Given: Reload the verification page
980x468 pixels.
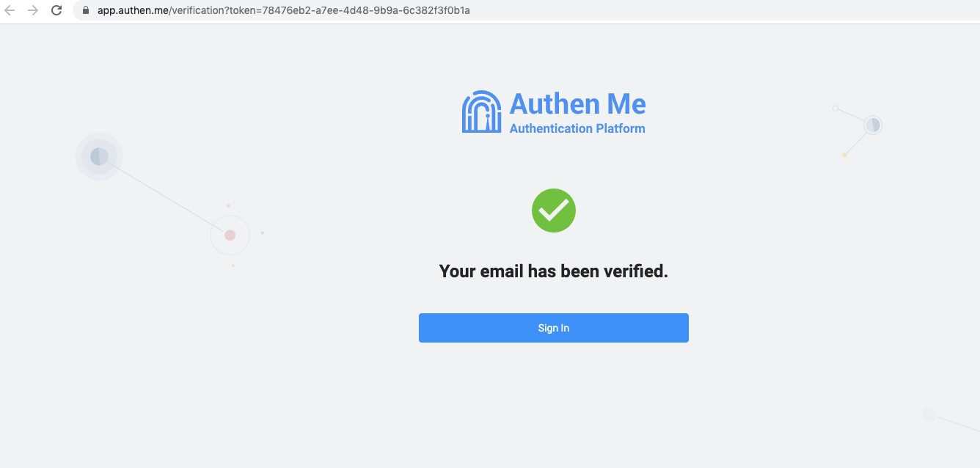Looking at the screenshot, I should (56, 10).
